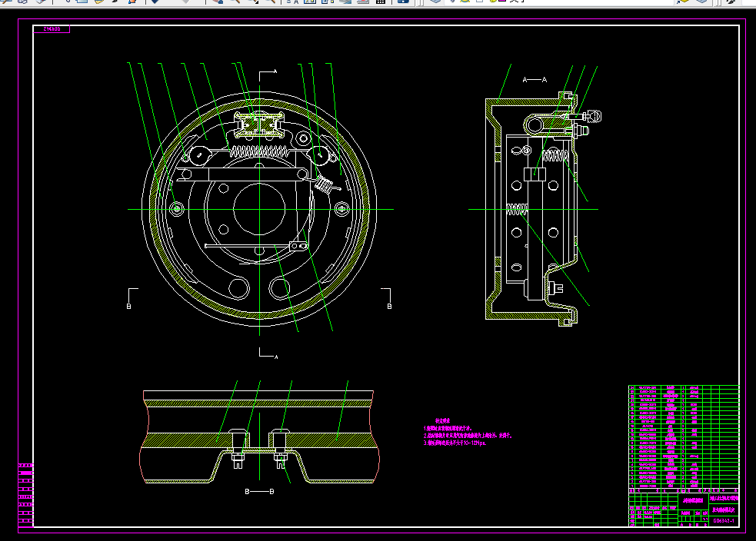Click the left lower hole in backing plate
Screen dimensions: 756x541
click(239, 288)
